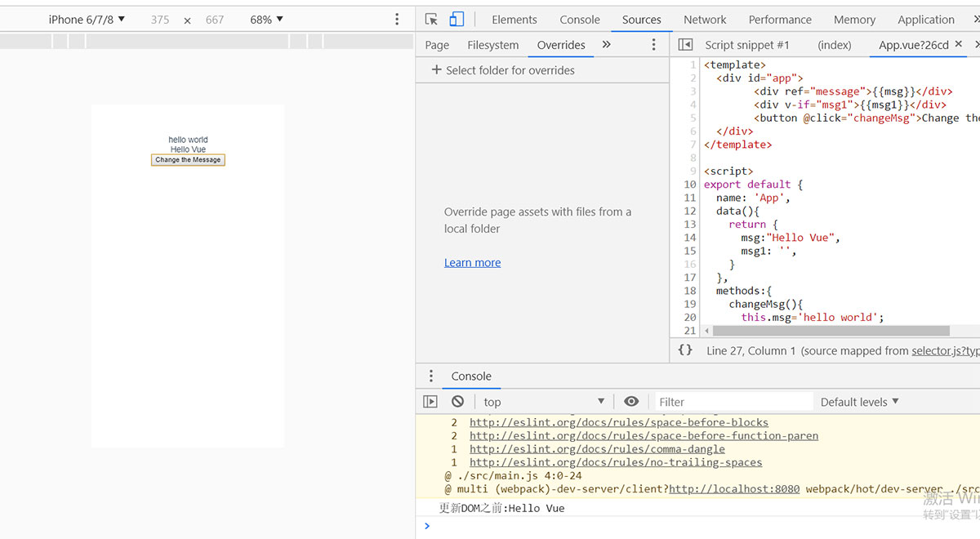
Task: Clear the console with the ban icon
Action: pyautogui.click(x=458, y=401)
